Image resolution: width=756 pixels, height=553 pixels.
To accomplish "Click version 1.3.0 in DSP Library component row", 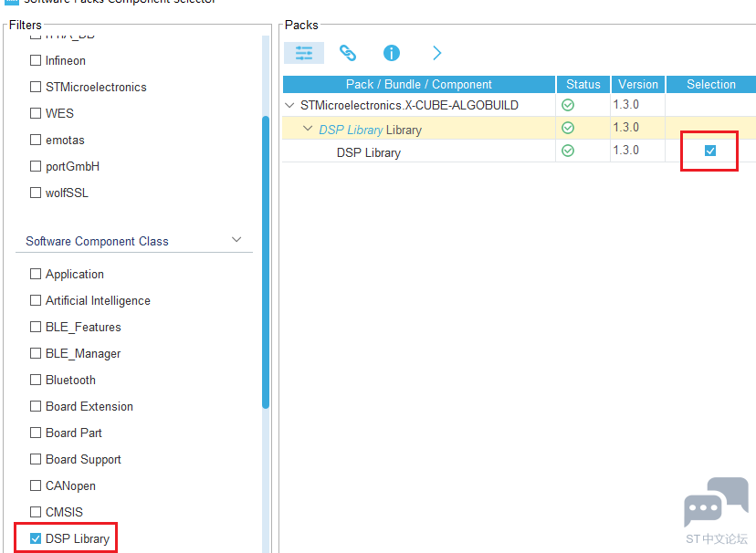I will [x=625, y=151].
